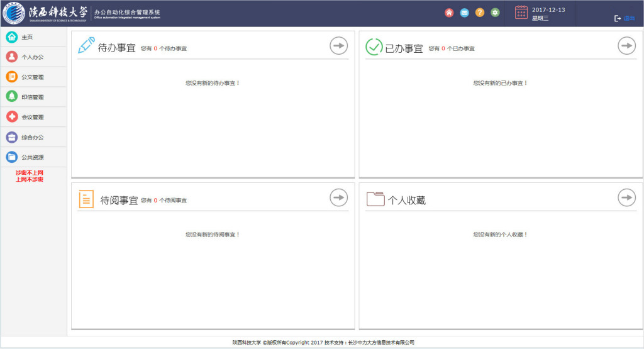Screen dimensions: 644x349
Task: Open 个人办公 sidebar menu
Action: click(x=32, y=57)
